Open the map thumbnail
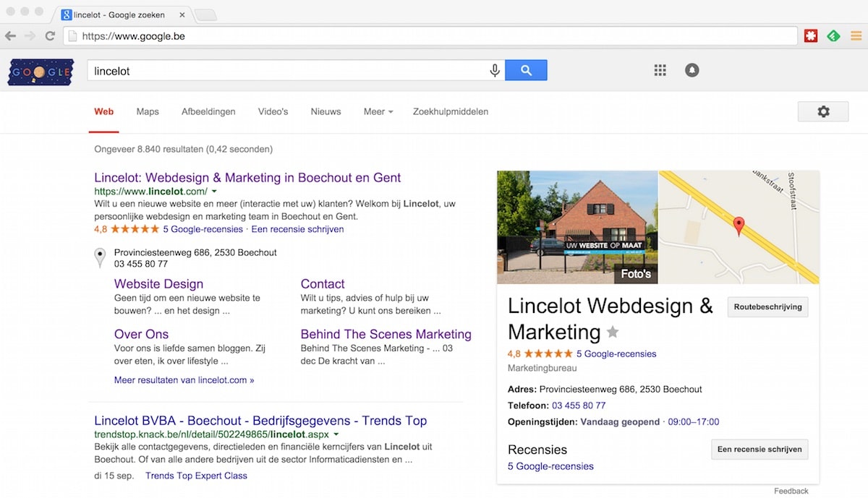Screen dimensions: 868x498 pos(739,227)
